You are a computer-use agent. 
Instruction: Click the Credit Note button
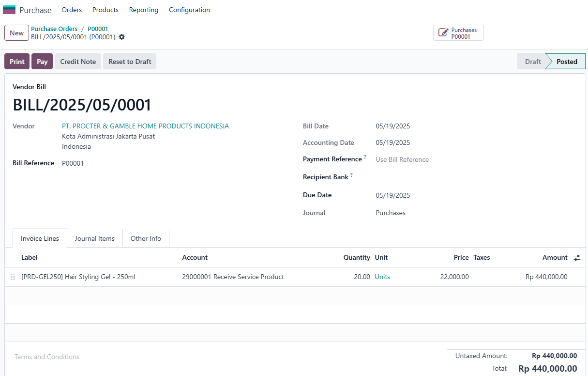click(x=78, y=62)
